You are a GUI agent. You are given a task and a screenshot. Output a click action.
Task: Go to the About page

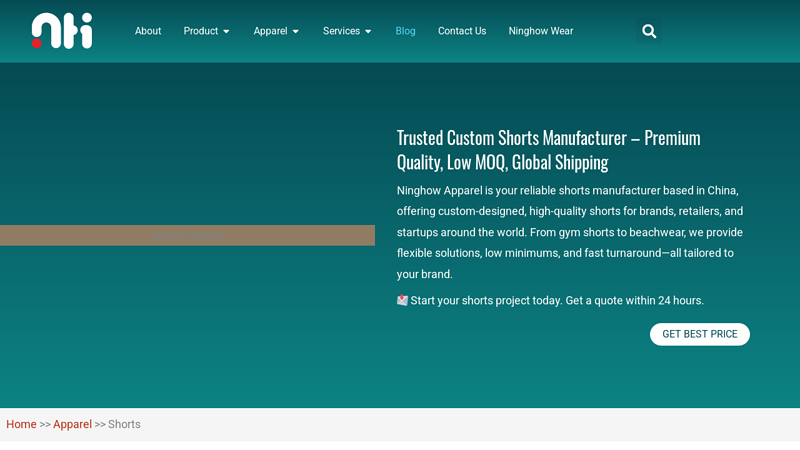(148, 31)
